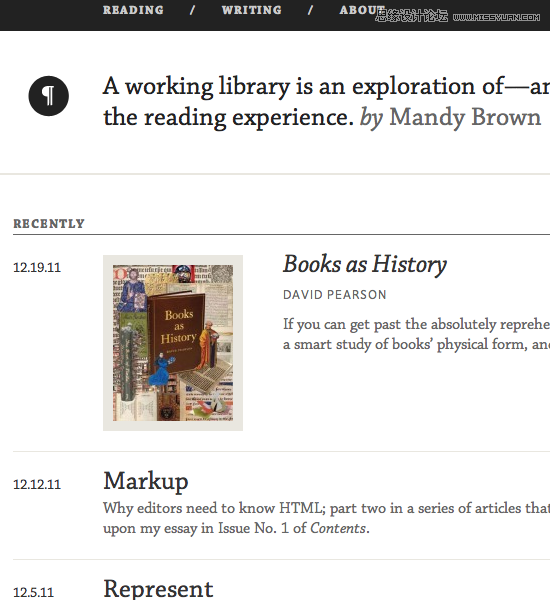The image size is (550, 600).
Task: Click the working library tagline headline
Action: tap(326, 102)
